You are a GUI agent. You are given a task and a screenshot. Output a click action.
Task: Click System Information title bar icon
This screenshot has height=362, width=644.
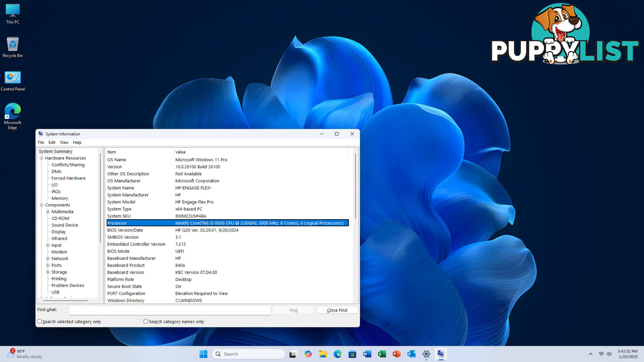coord(41,134)
